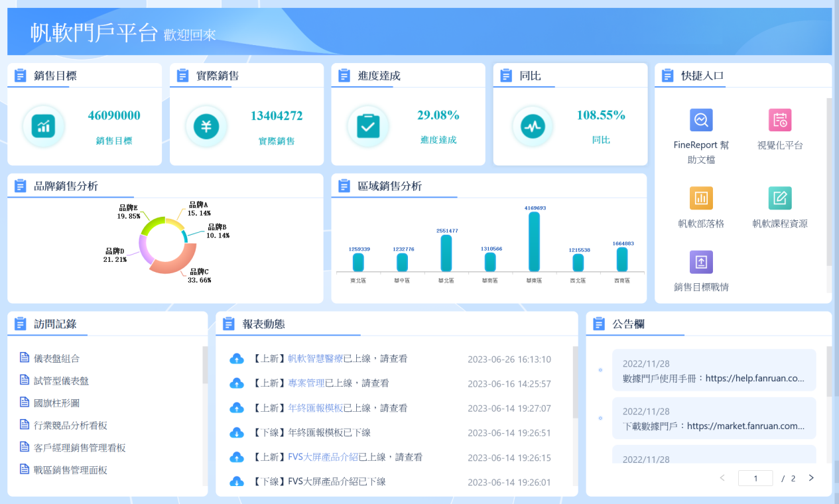Click the 華北區 bar valued 2551477
This screenshot has height=504, width=839.
pos(446,253)
